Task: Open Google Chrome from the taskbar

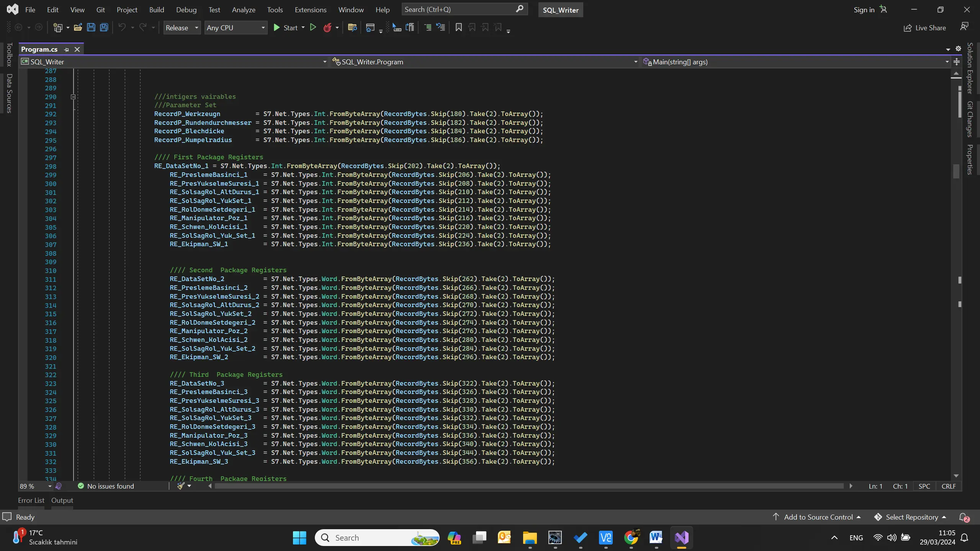Action: (631, 538)
